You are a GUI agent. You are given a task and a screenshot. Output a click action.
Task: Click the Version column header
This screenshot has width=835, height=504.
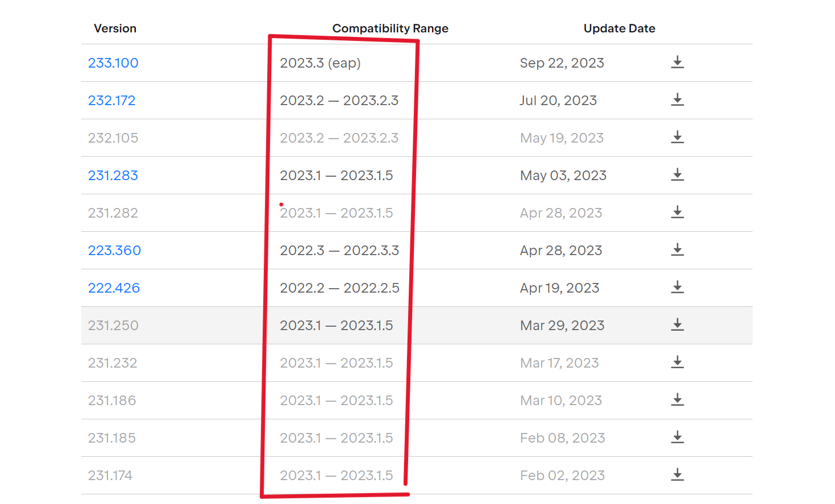click(x=115, y=28)
